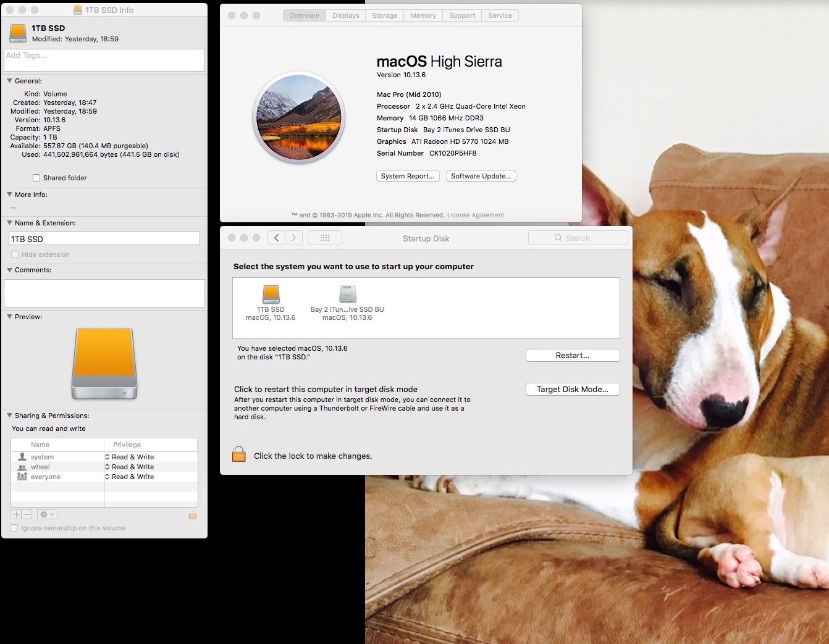Click the Software Update button
This screenshot has width=829, height=644.
pos(481,176)
